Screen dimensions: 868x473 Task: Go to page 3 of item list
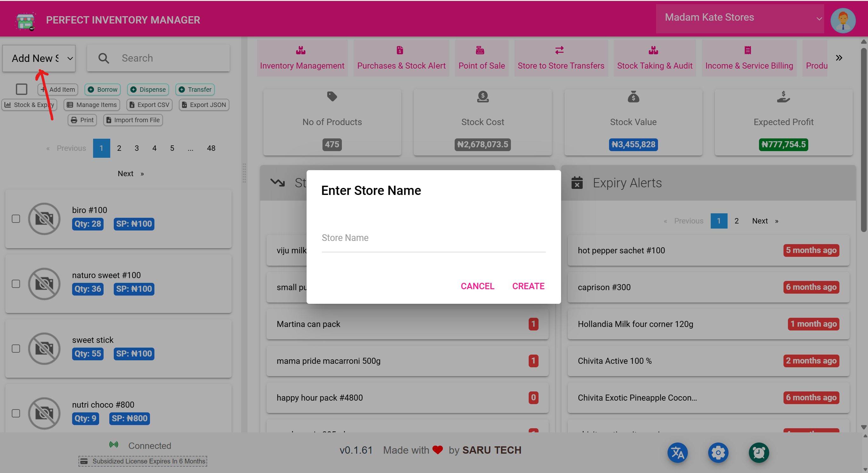(137, 148)
